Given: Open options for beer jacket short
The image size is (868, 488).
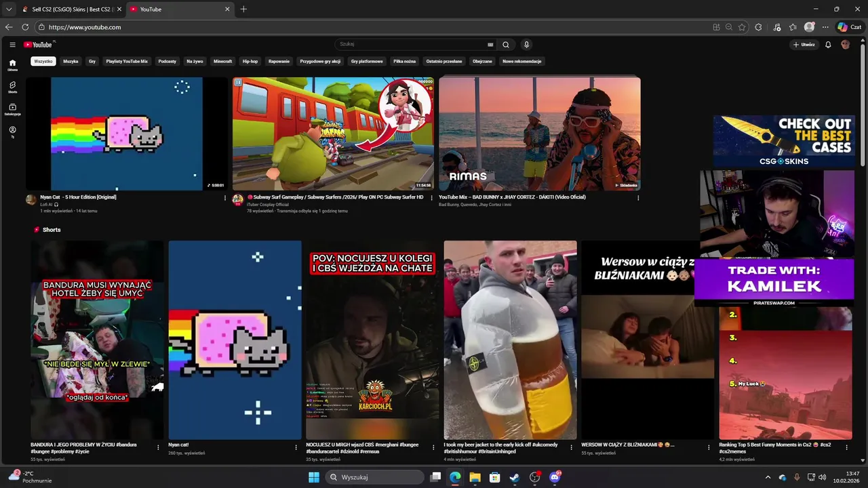Looking at the screenshot, I should [571, 447].
